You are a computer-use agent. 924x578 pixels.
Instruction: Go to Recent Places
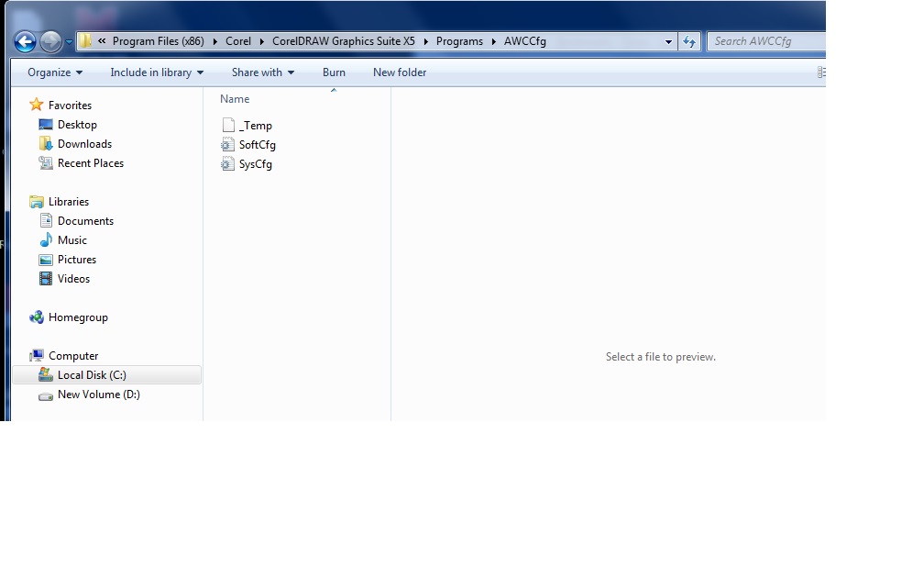[90, 163]
